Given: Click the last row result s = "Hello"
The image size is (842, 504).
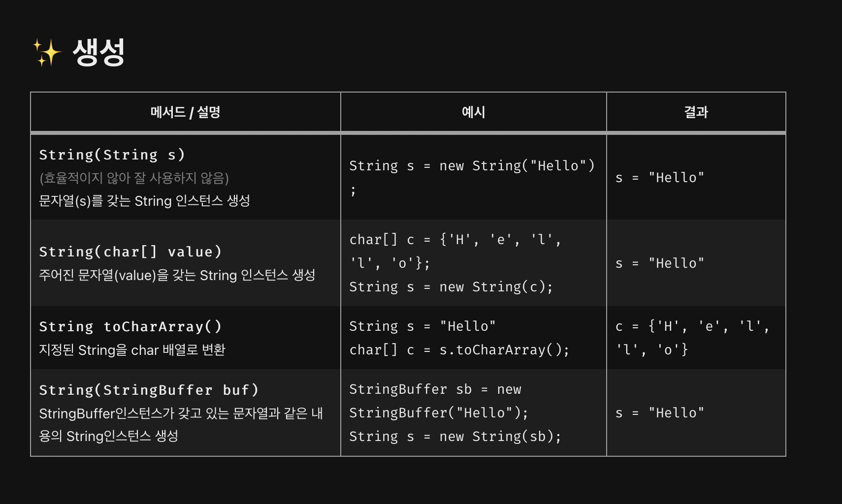Looking at the screenshot, I should [x=660, y=413].
